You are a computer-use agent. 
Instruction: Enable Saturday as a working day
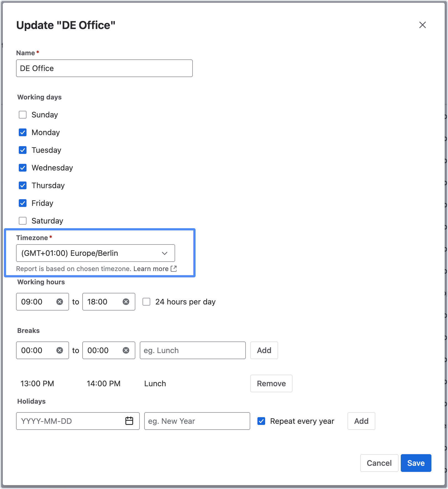[23, 221]
